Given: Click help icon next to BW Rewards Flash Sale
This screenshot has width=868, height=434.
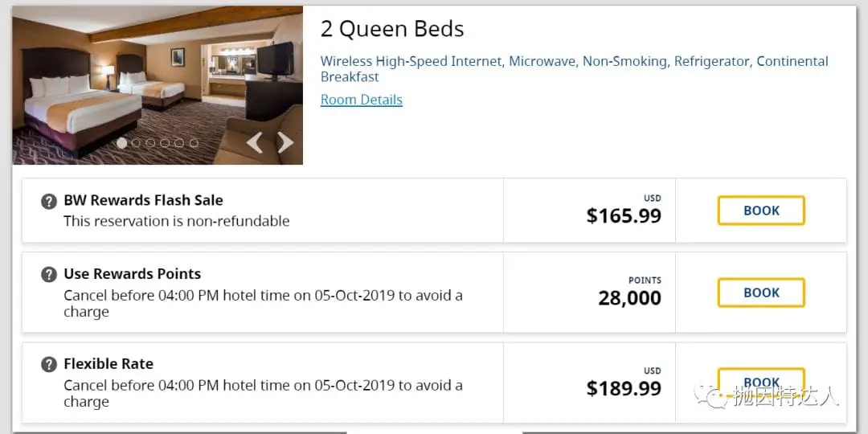Looking at the screenshot, I should coord(49,202).
